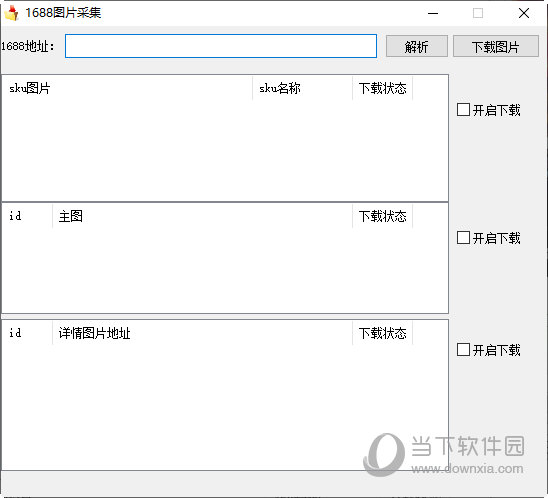Viewport: 548px width, 498px height.
Task: Click the app icon in title bar
Action: click(12, 13)
